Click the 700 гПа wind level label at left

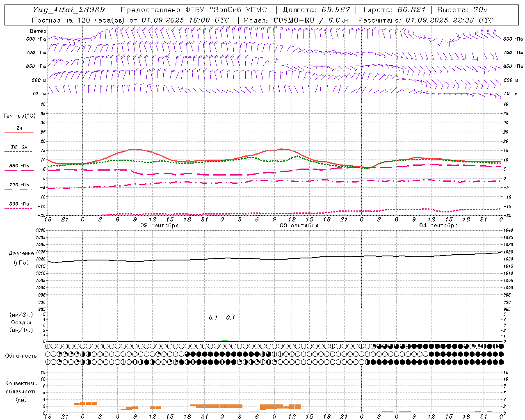pyautogui.click(x=36, y=52)
